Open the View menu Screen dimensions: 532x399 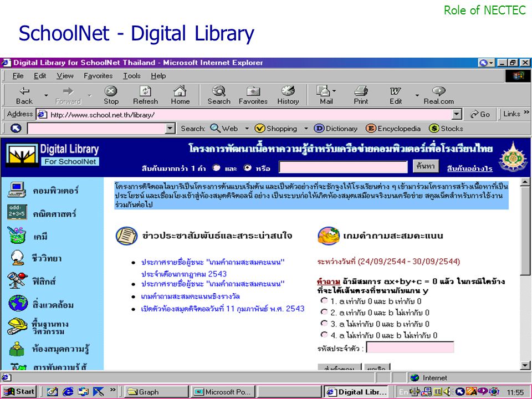(x=65, y=76)
